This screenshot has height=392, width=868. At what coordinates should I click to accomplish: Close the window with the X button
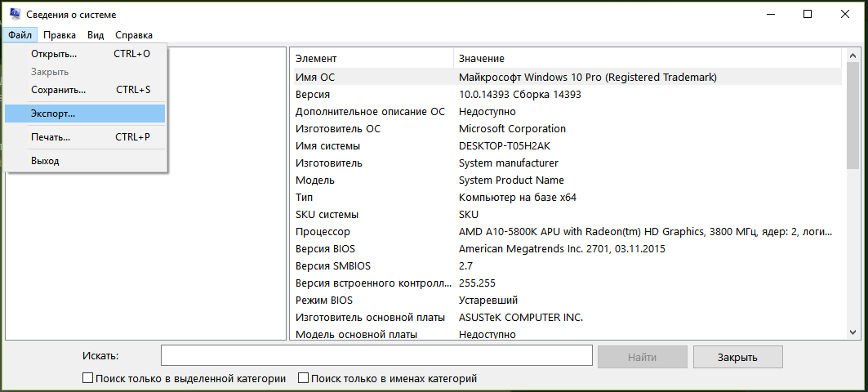(x=845, y=15)
